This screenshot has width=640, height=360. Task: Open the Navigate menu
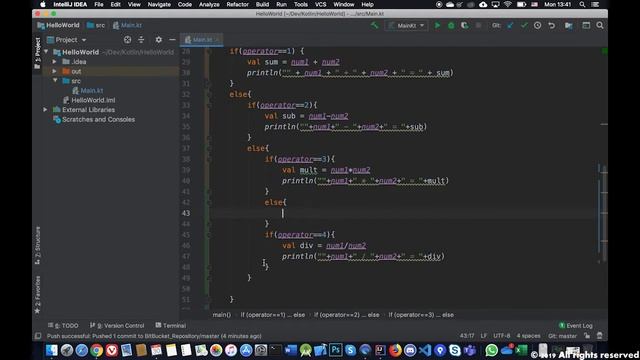tap(159, 4)
